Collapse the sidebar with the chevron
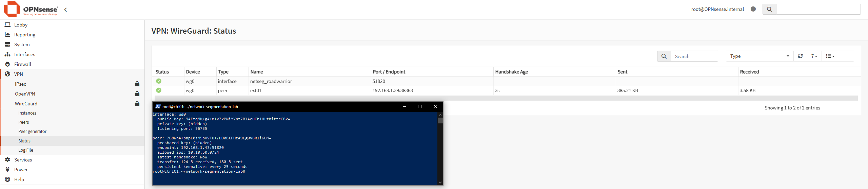The height and width of the screenshot is (189, 868). (x=65, y=10)
